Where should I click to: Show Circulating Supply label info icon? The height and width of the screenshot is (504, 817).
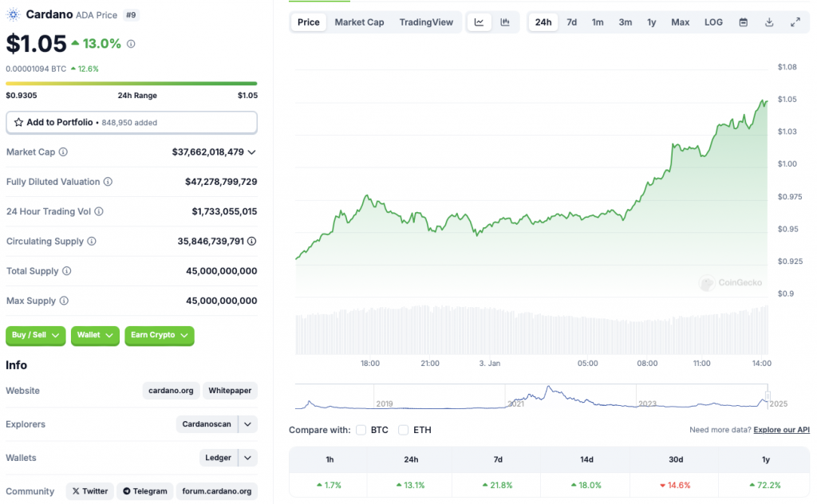point(92,241)
